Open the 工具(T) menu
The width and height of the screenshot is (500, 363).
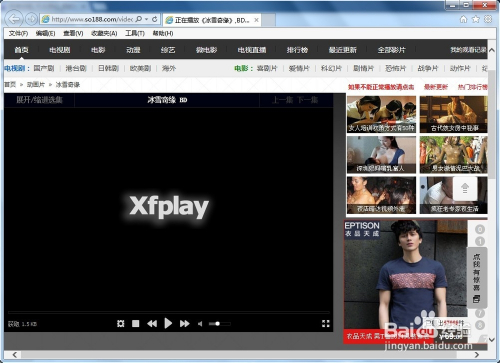135,33
